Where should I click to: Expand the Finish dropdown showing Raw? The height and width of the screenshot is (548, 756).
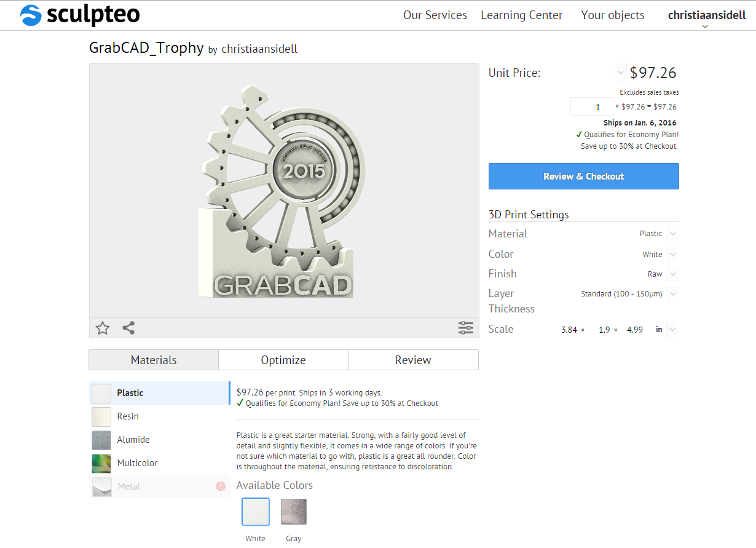point(672,274)
